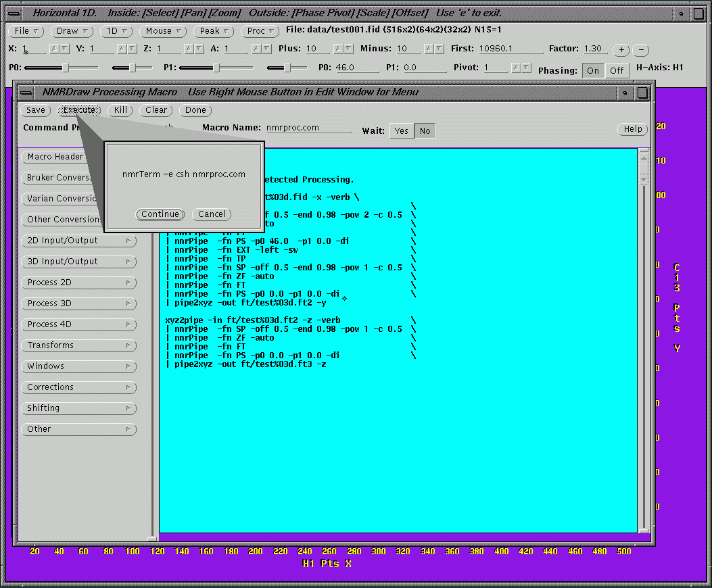Decrease the X value with its down arrow
The height and width of the screenshot is (588, 712).
tap(65, 49)
